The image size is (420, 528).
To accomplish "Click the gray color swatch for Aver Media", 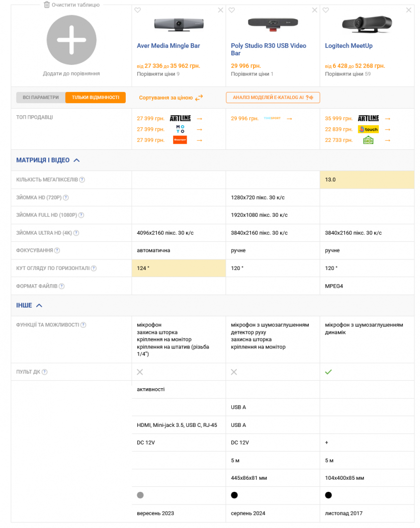I will [140, 495].
